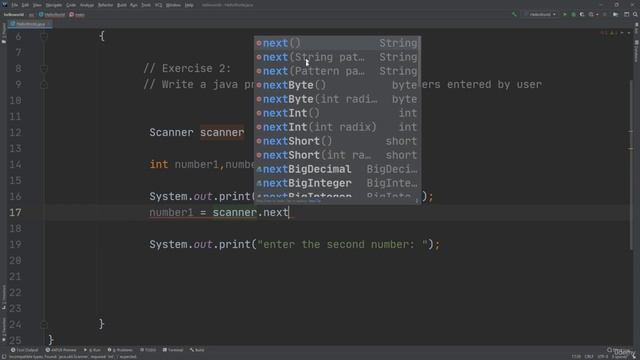The width and height of the screenshot is (640, 360).
Task: Choose fully visible nextBigInteger suggestion
Action: 337,183
